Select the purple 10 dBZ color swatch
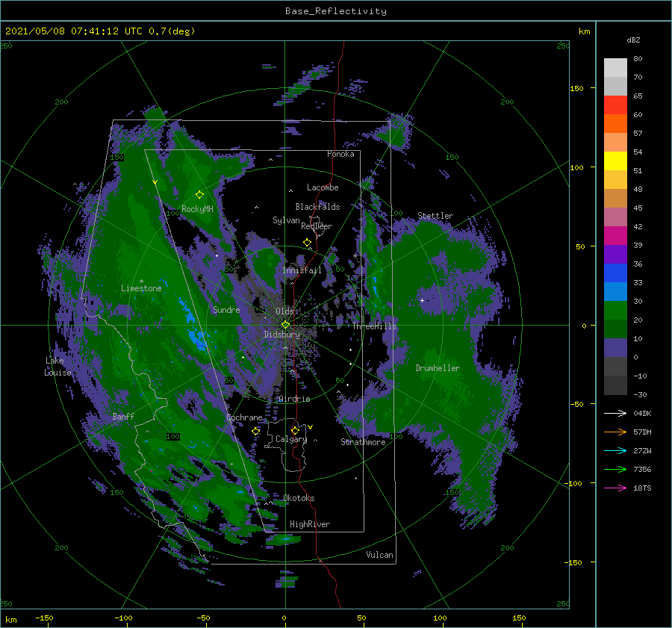The height and width of the screenshot is (628, 672). click(615, 348)
